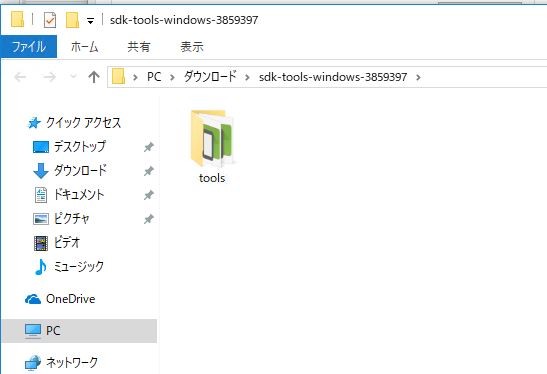The height and width of the screenshot is (374, 547).
Task: Select the tools folder name label
Action: 212,178
